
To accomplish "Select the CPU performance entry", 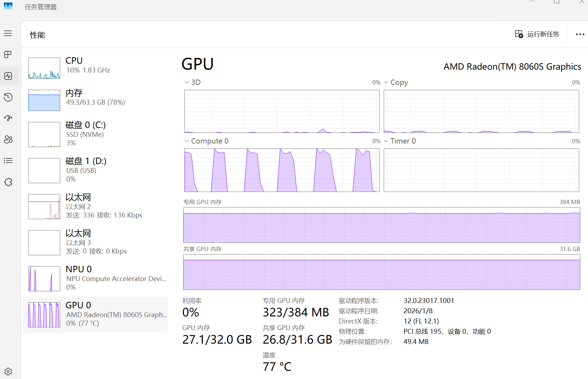I will point(96,67).
